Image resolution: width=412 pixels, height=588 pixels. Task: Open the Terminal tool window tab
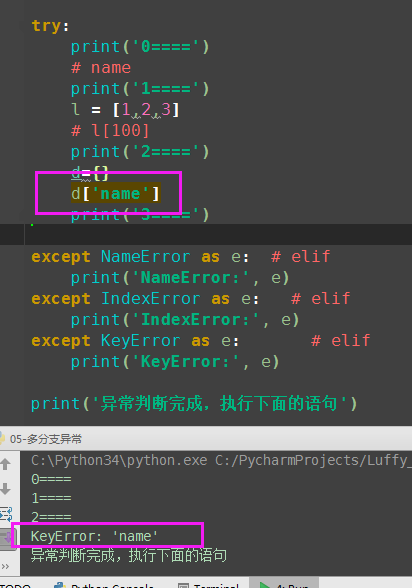pos(208,585)
